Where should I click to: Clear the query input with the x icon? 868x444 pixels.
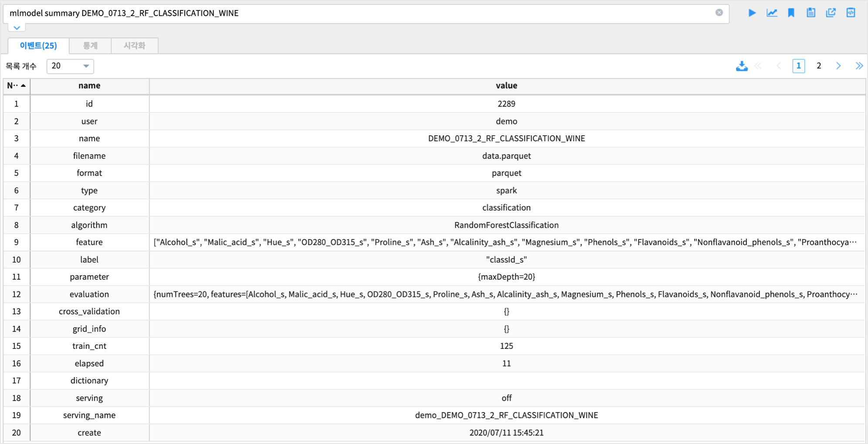pos(719,13)
